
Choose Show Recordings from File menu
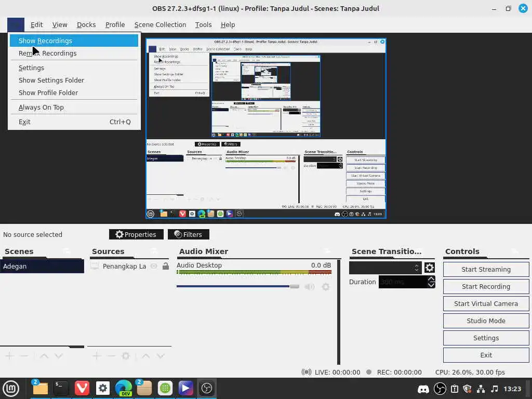(74, 41)
